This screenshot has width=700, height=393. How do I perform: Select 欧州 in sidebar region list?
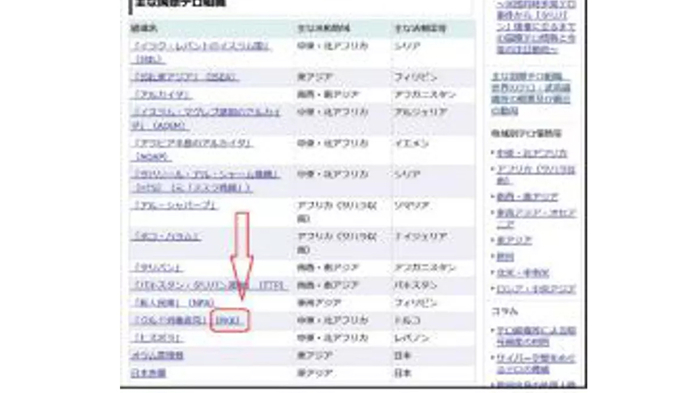click(505, 257)
